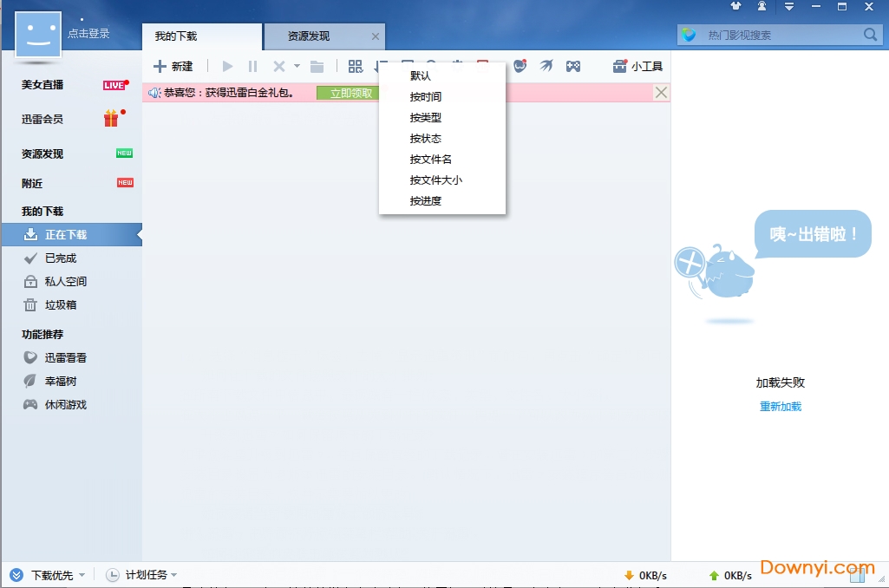Select 按文件大小 sorting option

435,180
